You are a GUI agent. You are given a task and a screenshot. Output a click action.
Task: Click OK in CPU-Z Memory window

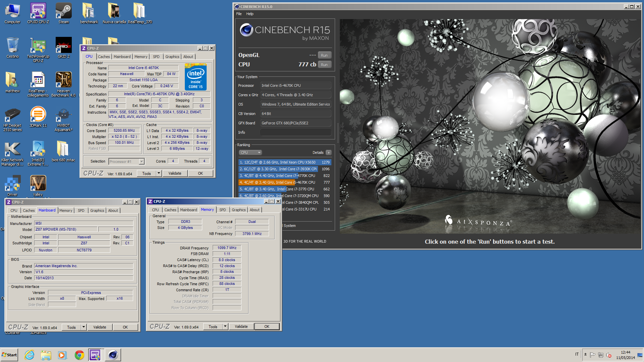pos(267,326)
